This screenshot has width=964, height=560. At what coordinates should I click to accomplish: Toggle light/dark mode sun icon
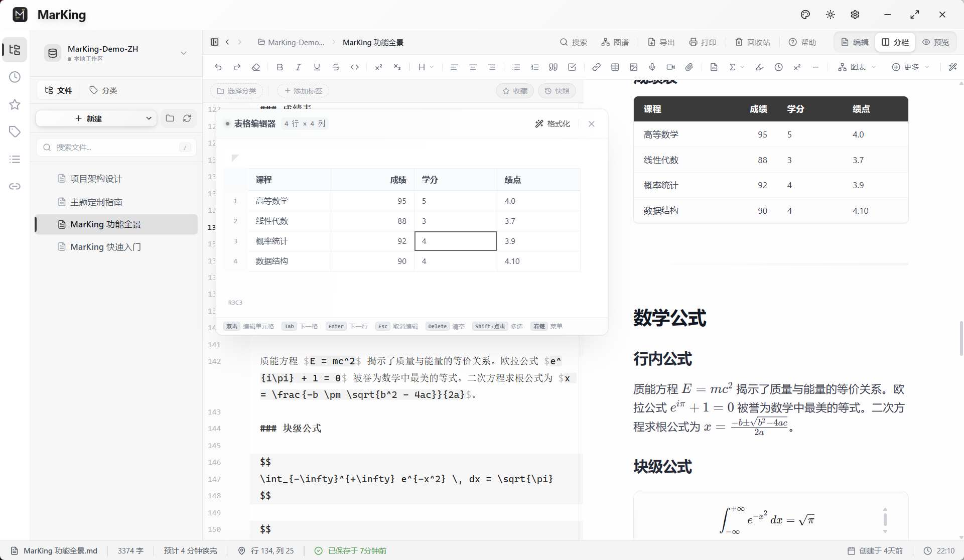point(831,15)
